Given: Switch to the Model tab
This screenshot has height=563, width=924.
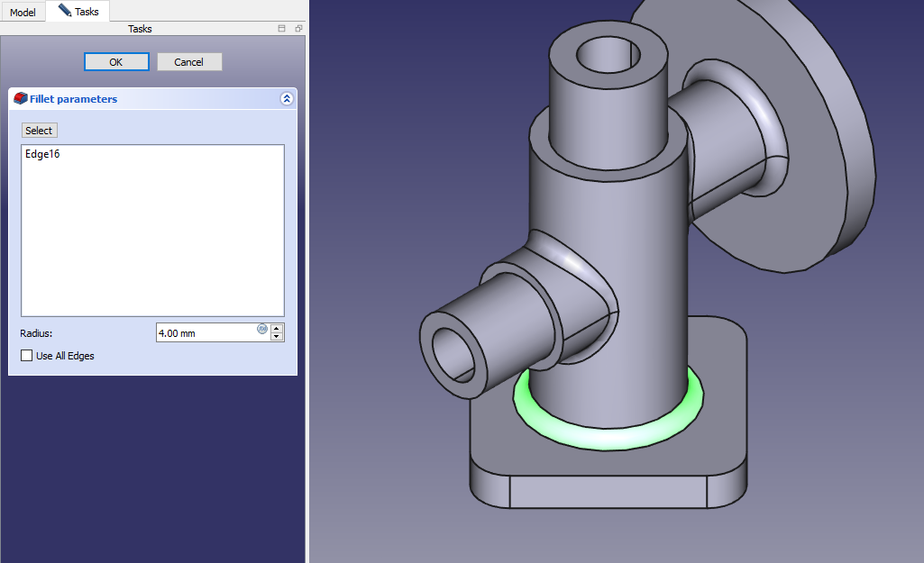Looking at the screenshot, I should click(x=23, y=12).
